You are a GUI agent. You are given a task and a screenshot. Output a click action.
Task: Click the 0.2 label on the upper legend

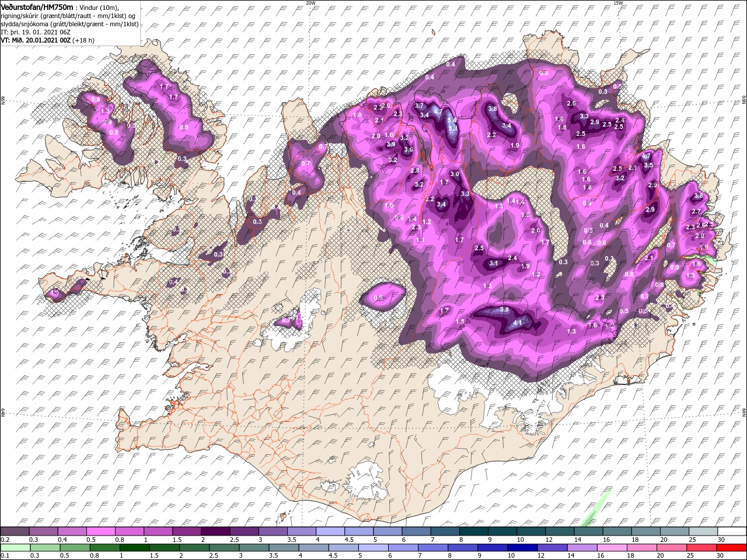click(x=5, y=540)
